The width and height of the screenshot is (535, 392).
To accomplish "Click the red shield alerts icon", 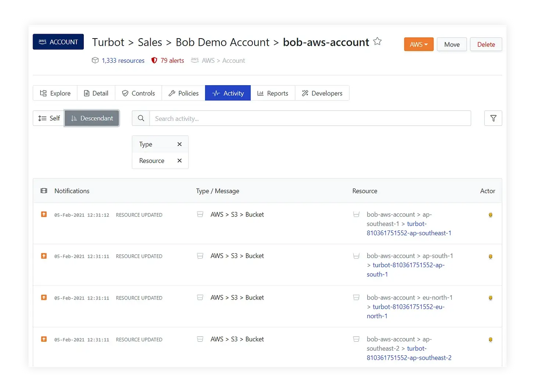I will pos(154,60).
